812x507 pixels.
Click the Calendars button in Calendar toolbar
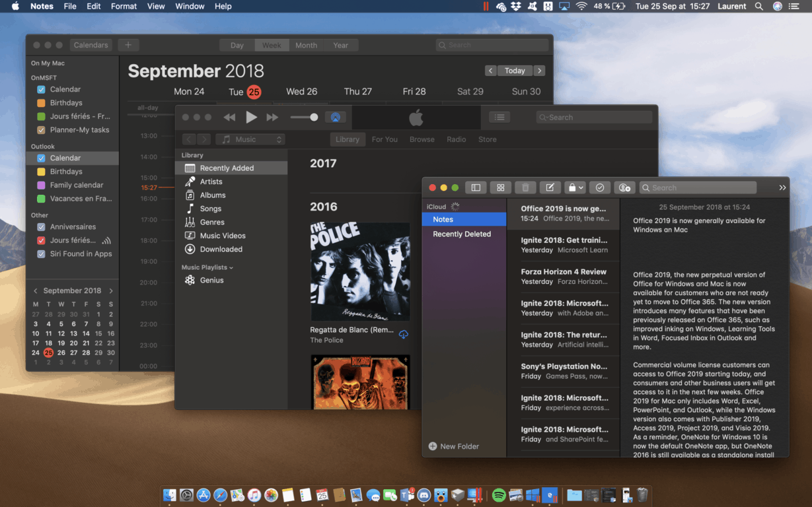(x=91, y=46)
